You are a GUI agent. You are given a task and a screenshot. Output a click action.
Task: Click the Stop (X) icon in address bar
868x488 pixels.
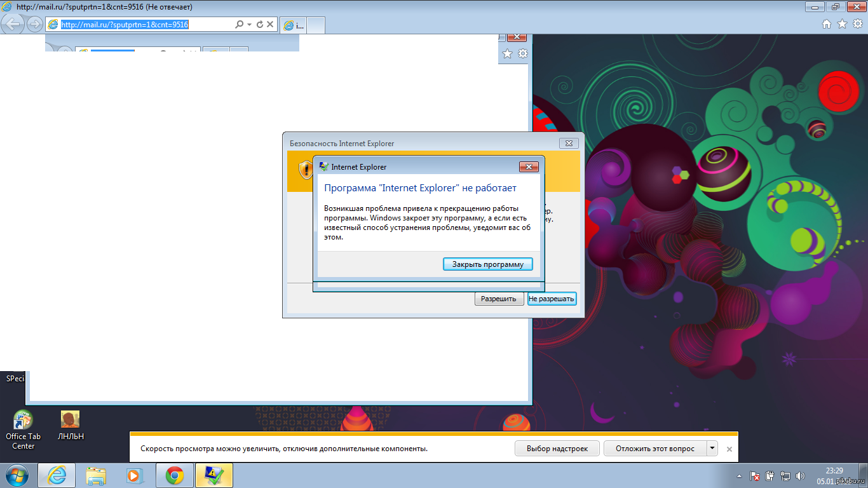click(270, 24)
